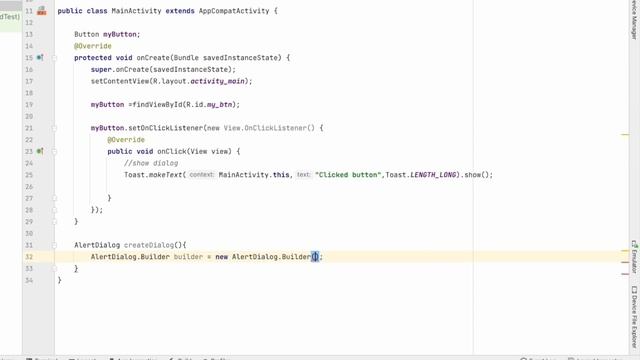Jump to the stripe mark at line 33 level
This screenshot has height=360, width=640.
pyautogui.click(x=625, y=262)
